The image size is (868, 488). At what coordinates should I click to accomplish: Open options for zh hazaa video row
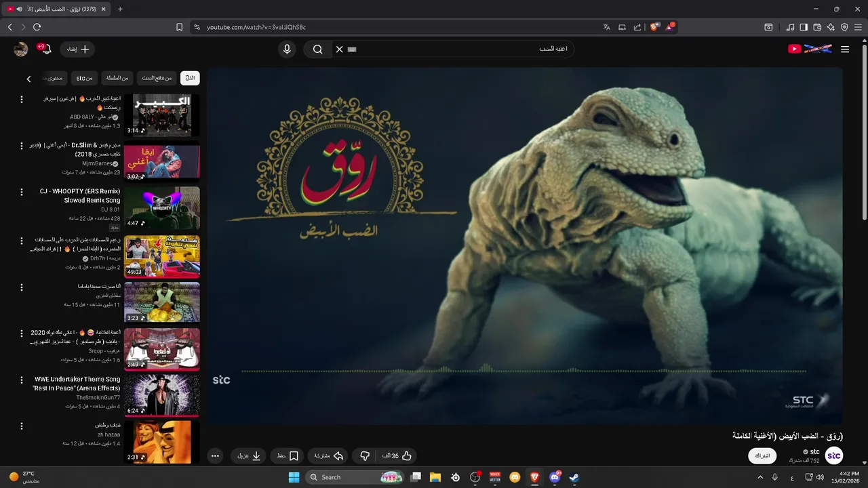(x=21, y=426)
